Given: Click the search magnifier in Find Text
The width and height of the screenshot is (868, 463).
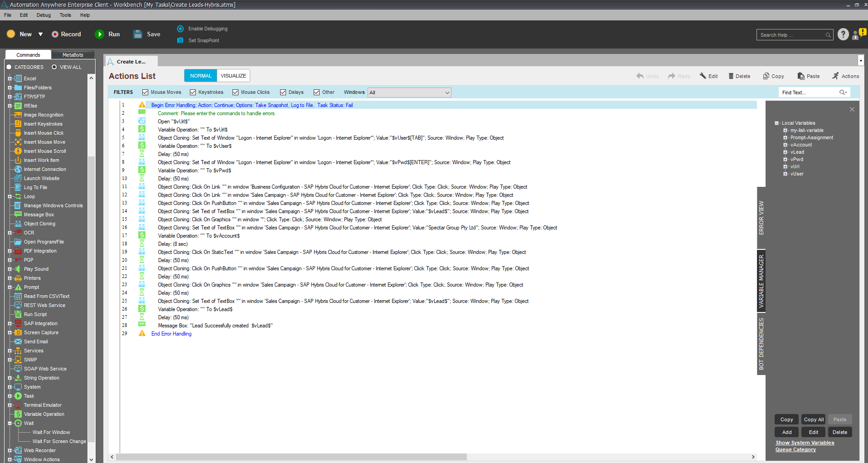Looking at the screenshot, I should pos(843,93).
